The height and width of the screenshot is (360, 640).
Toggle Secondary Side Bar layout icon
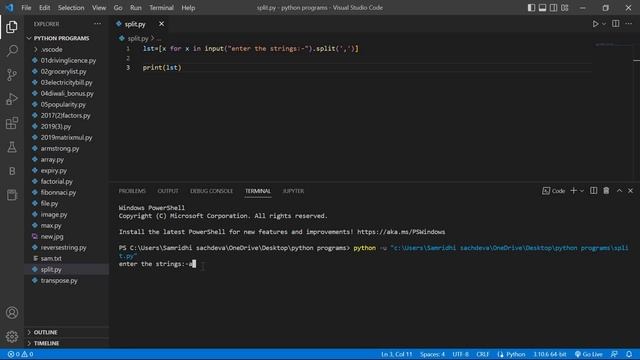point(553,8)
